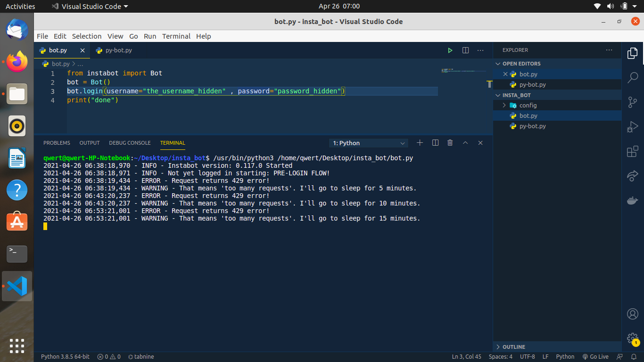Close the terminal panel
This screenshot has height=362, width=644.
[x=480, y=143]
